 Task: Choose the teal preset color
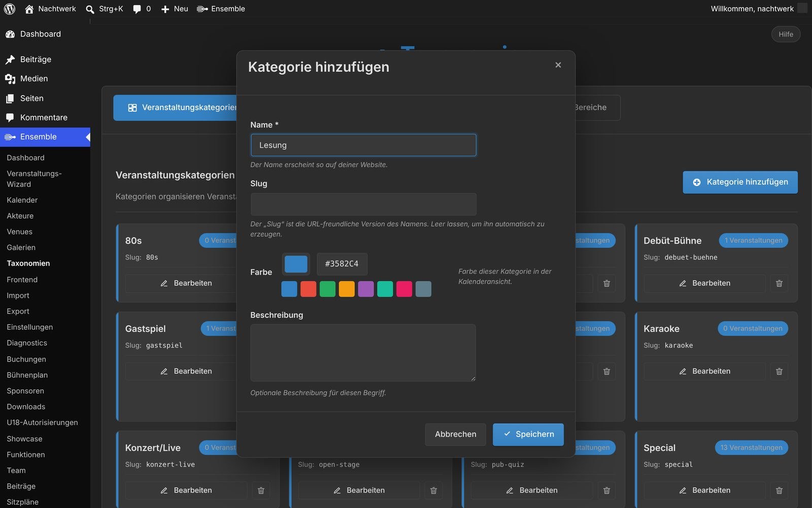[x=385, y=289]
